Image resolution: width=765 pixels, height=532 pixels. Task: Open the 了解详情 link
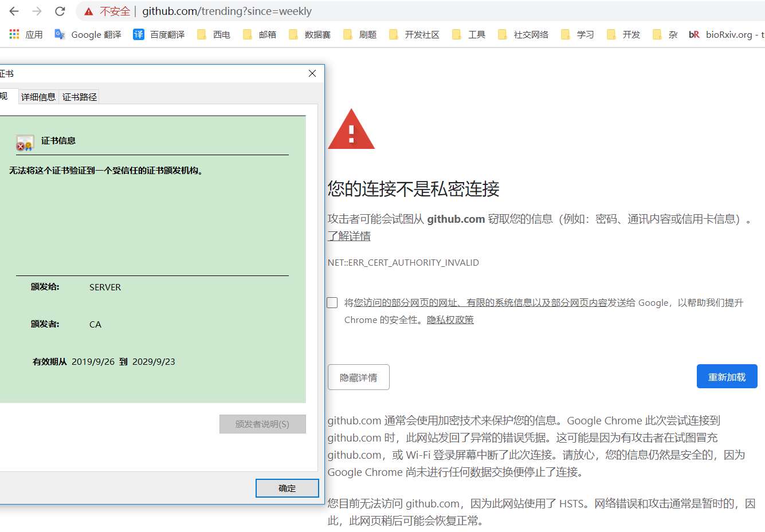click(349, 236)
